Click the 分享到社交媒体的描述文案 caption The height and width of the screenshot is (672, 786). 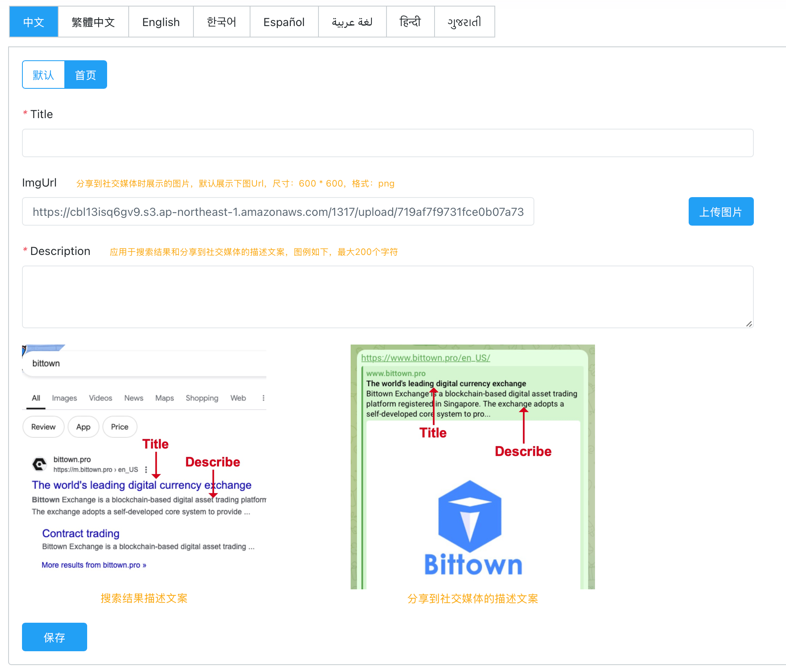tap(473, 599)
